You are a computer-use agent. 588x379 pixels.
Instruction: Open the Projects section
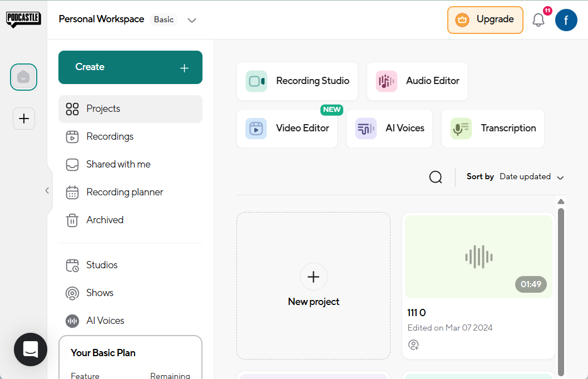131,109
